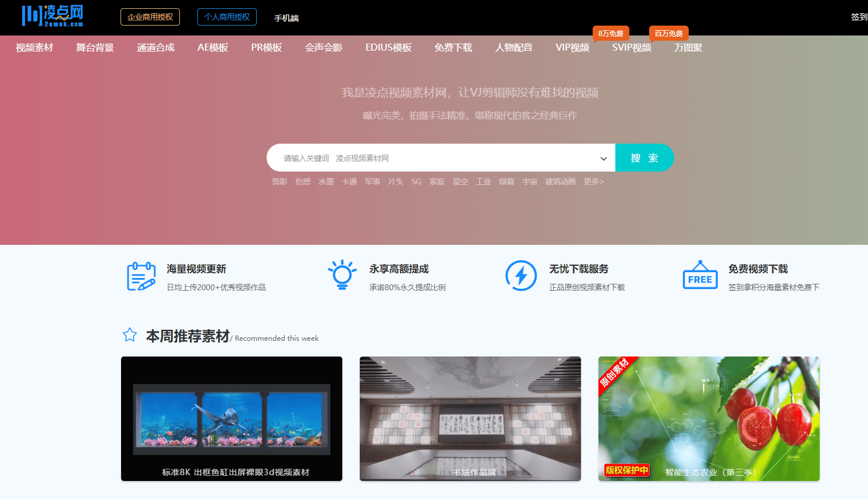Select the 绿幕 hot keyword
This screenshot has height=499, width=868.
[x=506, y=181]
